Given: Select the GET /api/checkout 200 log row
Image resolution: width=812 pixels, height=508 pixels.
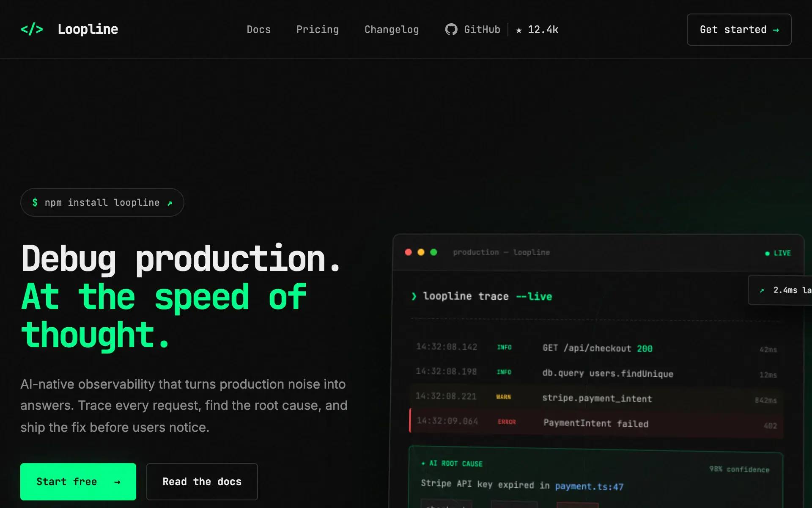Looking at the screenshot, I should pos(596,348).
